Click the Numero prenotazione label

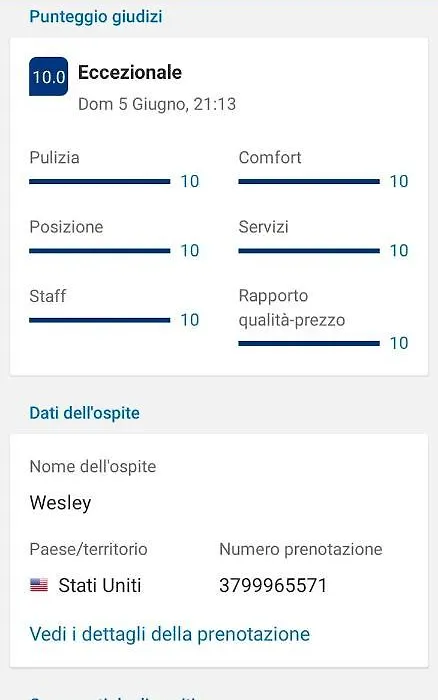(x=300, y=549)
